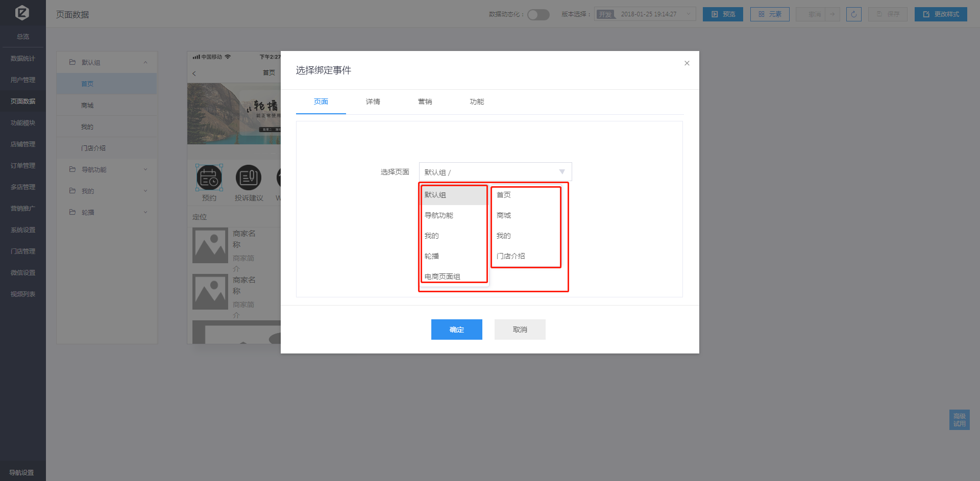This screenshot has height=481, width=980.
Task: Switch to the 营销 tab
Action: pos(425,102)
